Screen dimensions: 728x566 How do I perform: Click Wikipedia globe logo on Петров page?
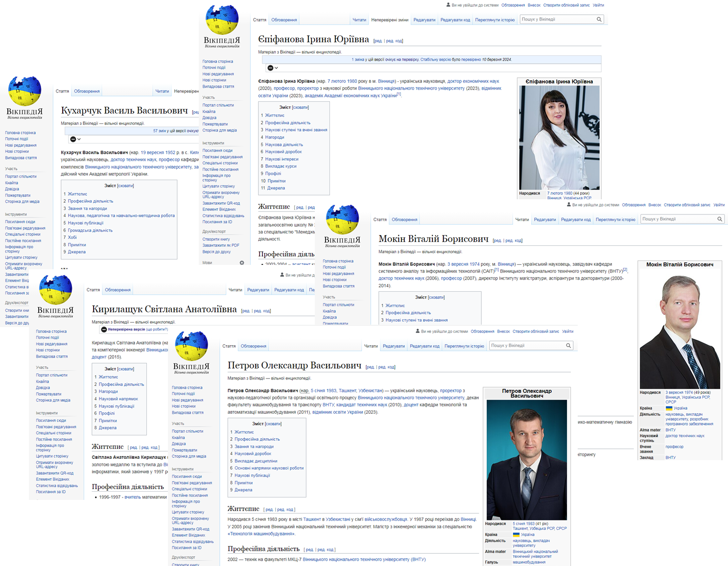tap(191, 346)
